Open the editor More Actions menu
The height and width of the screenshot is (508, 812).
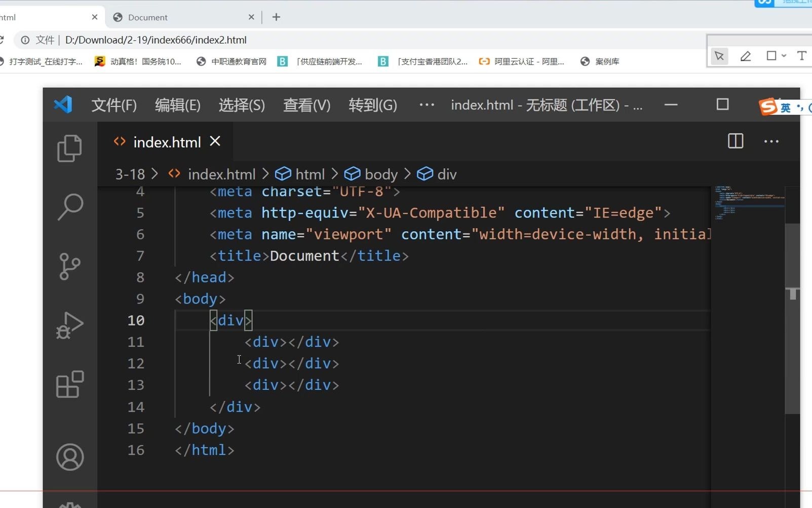coord(771,141)
